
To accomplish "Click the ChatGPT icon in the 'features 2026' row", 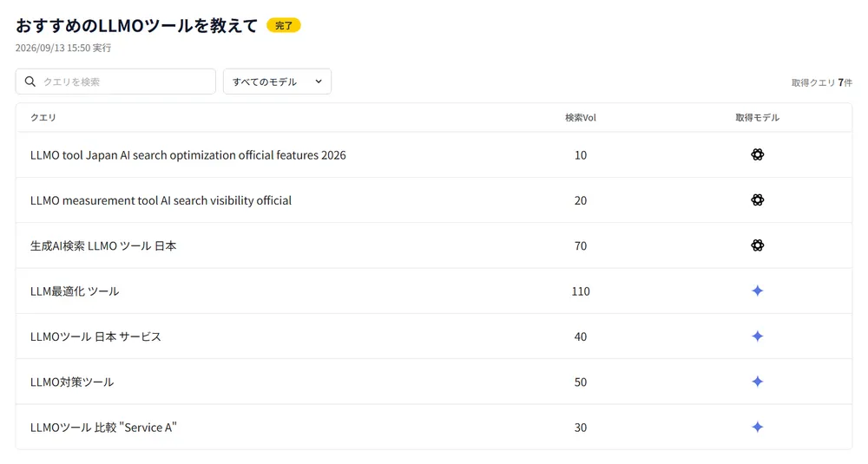I will [757, 155].
